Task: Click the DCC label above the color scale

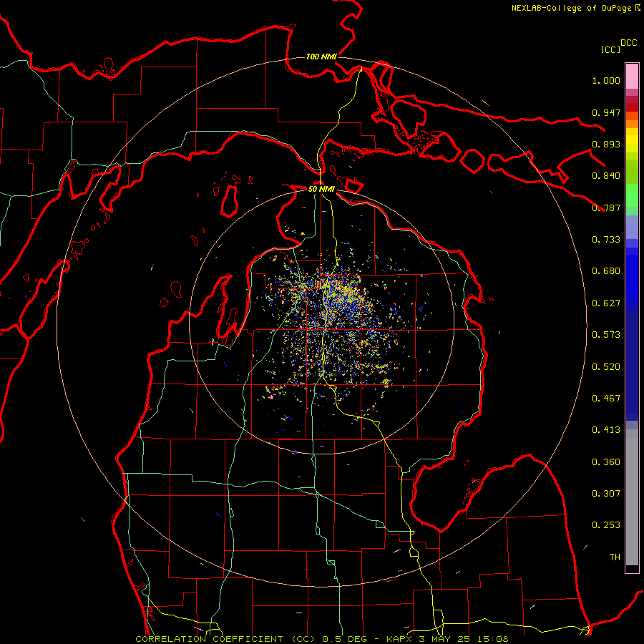Action: (628, 43)
